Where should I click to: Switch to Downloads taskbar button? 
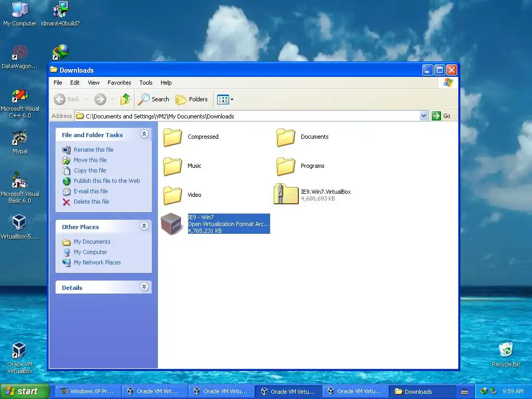421,391
